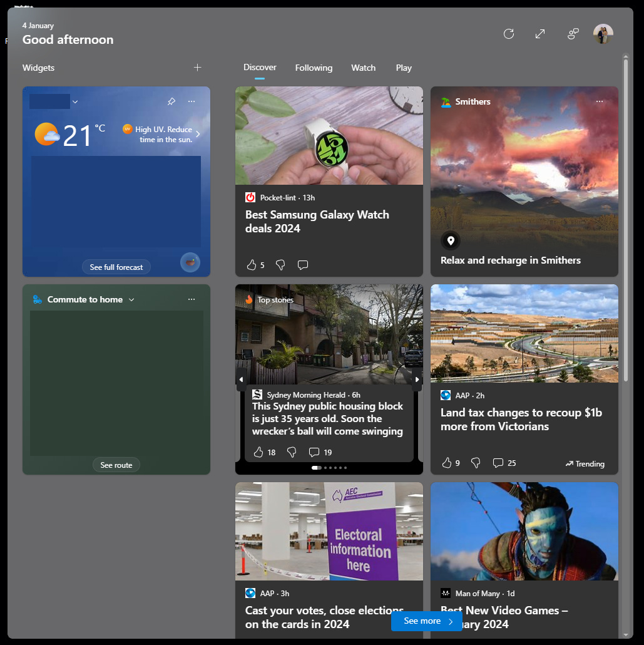Open the Electoral information image thumbnail
Image resolution: width=644 pixels, height=645 pixels.
329,532
